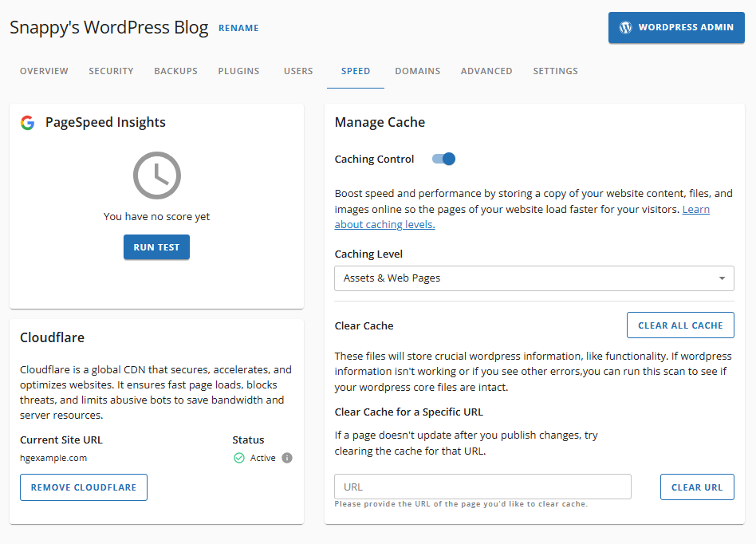756x544 pixels.
Task: Click RENAME next to the blog title
Action: point(238,28)
